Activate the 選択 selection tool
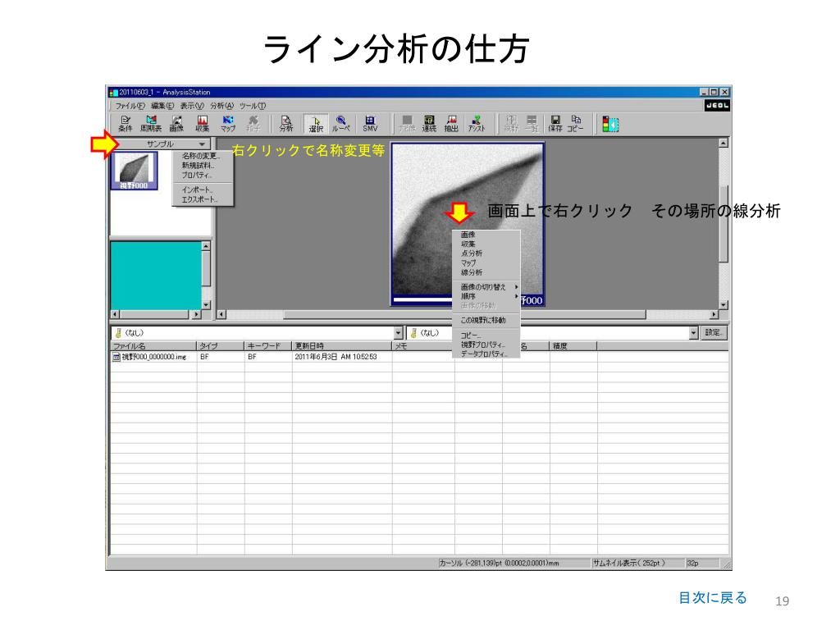Viewport: 840px width, 630px height. pos(316,124)
